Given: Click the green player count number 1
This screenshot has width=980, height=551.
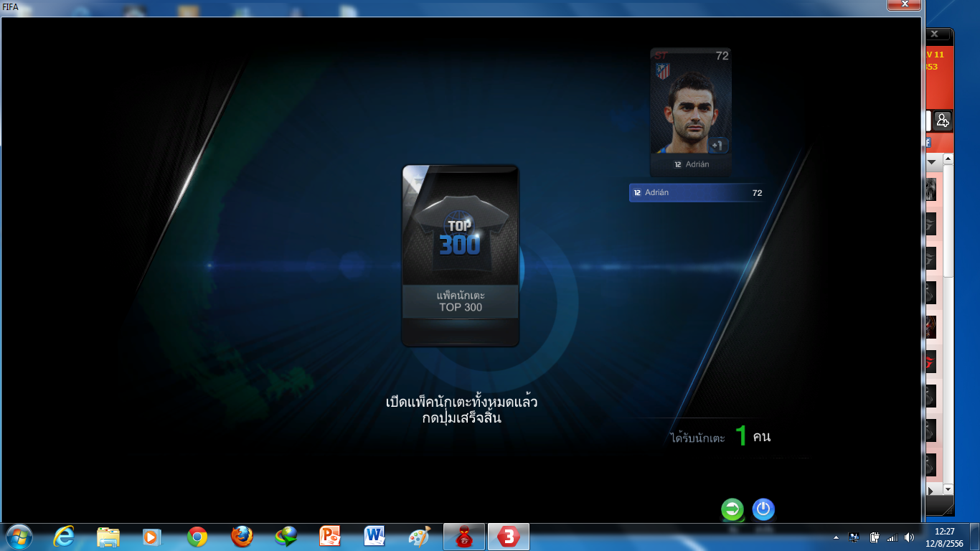Looking at the screenshot, I should tap(742, 435).
